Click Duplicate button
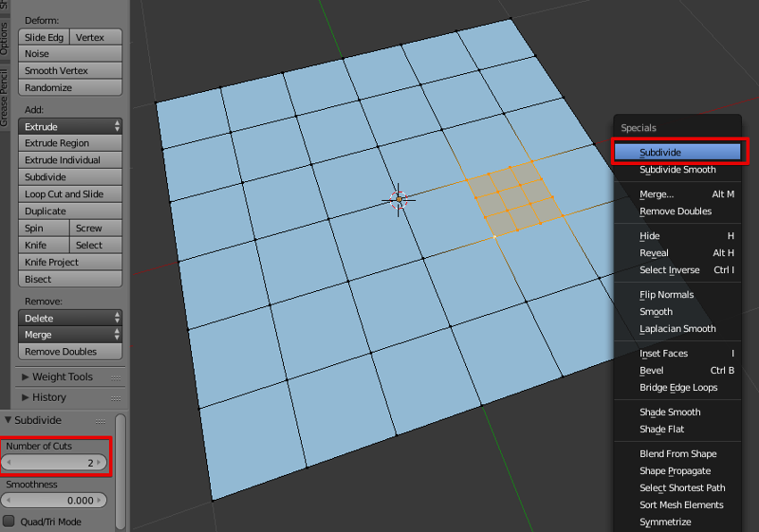The width and height of the screenshot is (759, 532). (71, 211)
